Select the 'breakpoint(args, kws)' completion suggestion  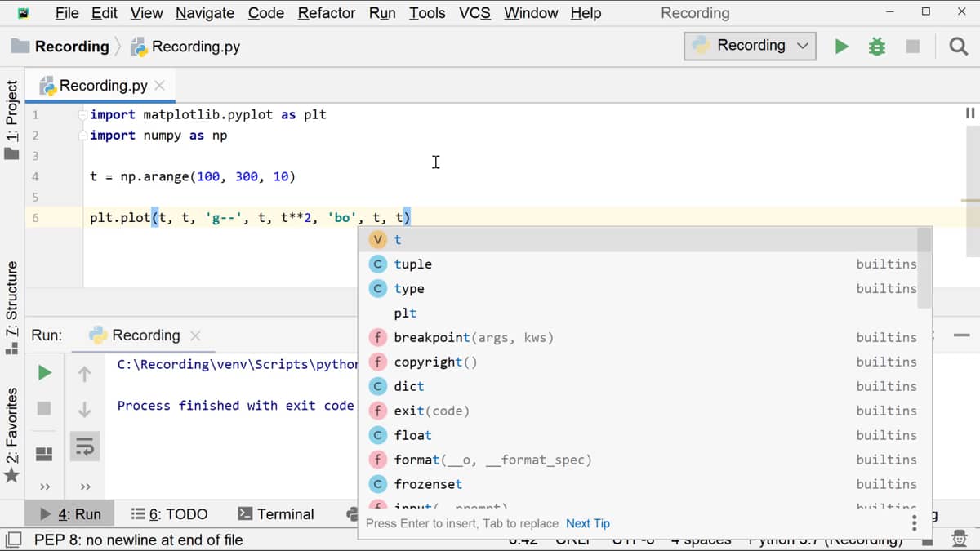tap(639, 338)
